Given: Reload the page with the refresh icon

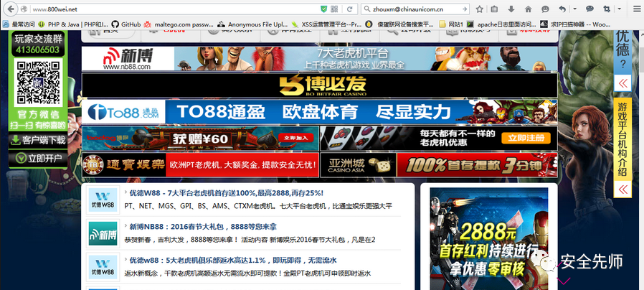Looking at the screenshot, I should (350, 9).
